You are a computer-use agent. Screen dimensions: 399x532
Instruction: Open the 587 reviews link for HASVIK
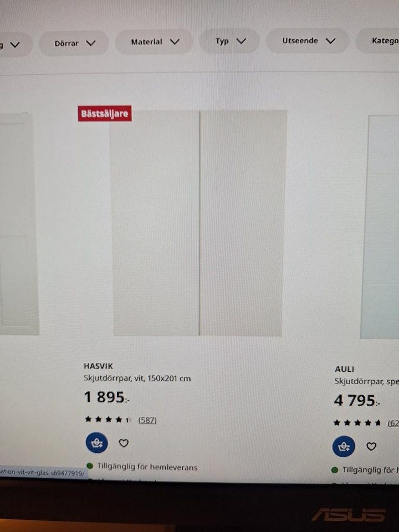point(147,420)
